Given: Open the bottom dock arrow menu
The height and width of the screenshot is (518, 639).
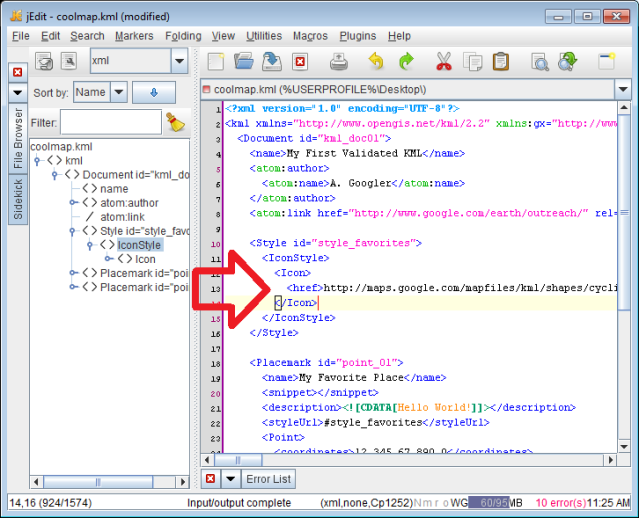Looking at the screenshot, I should point(231,478).
